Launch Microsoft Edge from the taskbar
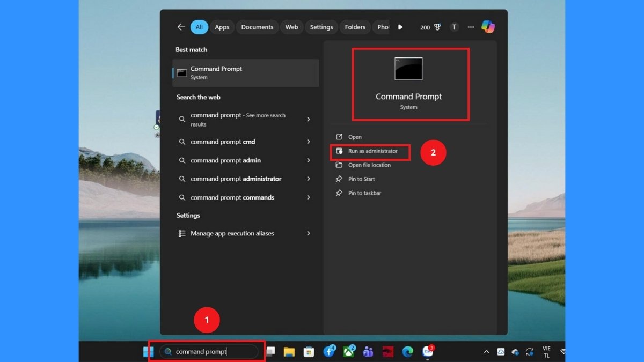Screen dimensions: 644x362 pyautogui.click(x=408, y=351)
